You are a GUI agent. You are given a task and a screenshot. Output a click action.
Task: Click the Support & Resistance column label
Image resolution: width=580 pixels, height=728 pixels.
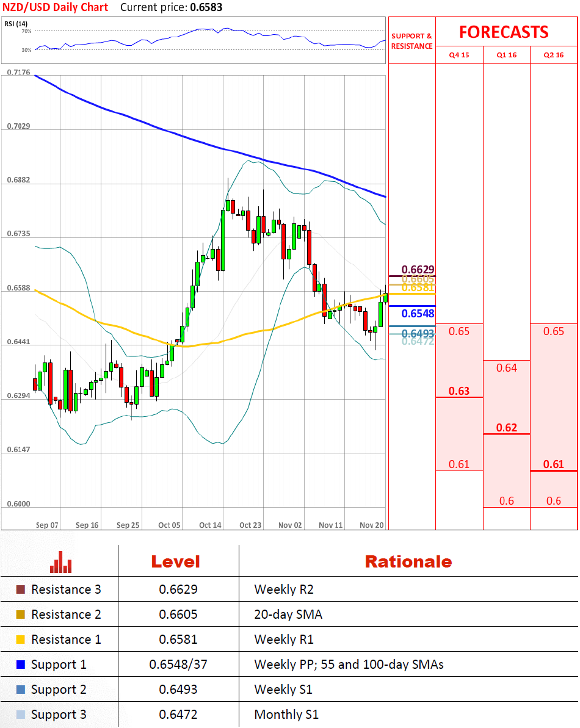411,41
